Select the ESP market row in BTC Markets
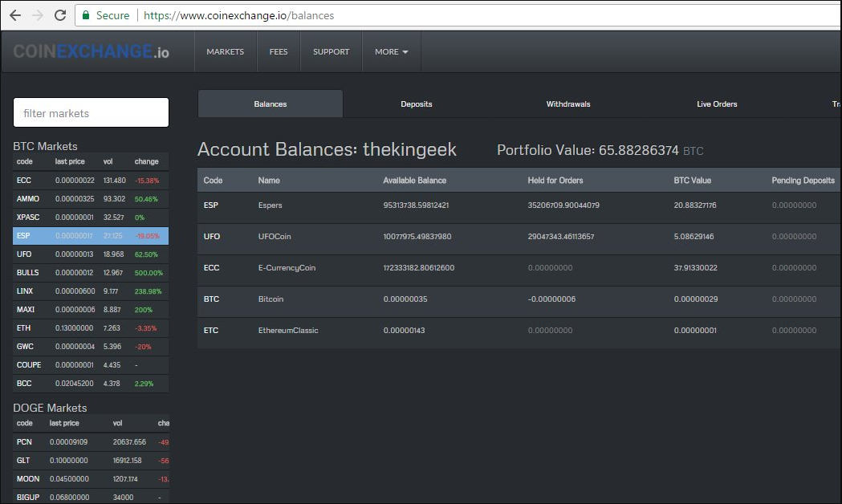This screenshot has width=842, height=504. [91, 236]
